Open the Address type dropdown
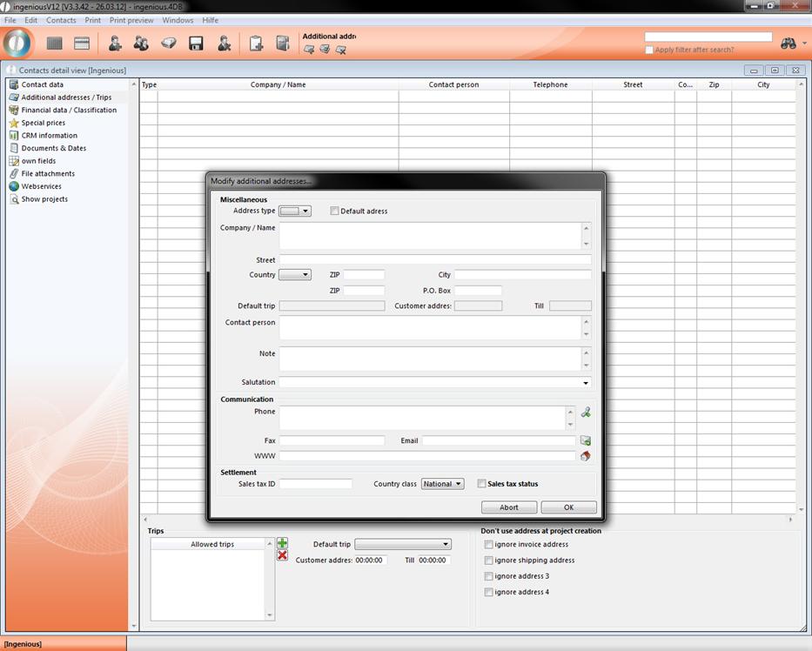 (x=294, y=211)
